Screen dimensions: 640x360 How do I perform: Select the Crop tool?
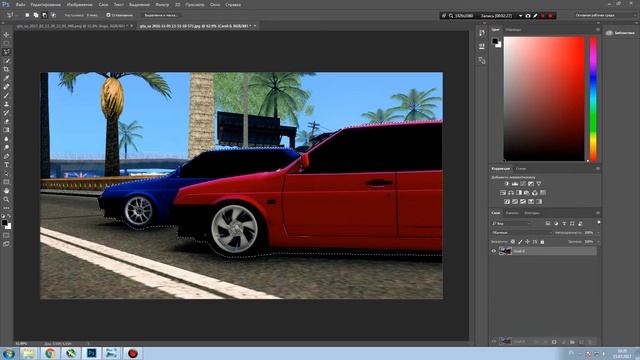pyautogui.click(x=7, y=69)
